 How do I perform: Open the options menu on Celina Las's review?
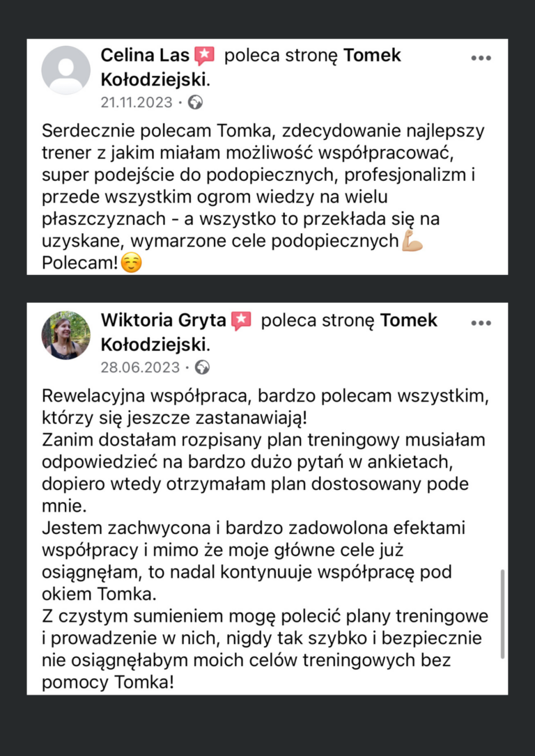coord(481,58)
